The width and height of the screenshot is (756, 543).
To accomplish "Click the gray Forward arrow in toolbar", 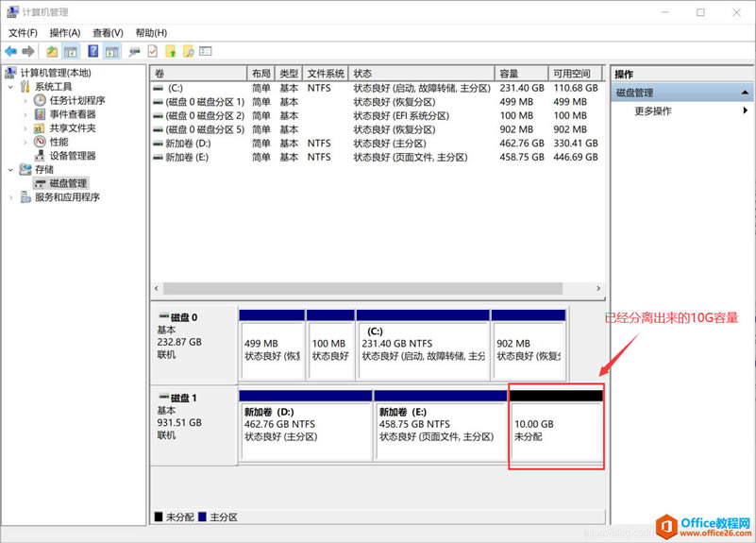I will (x=28, y=51).
